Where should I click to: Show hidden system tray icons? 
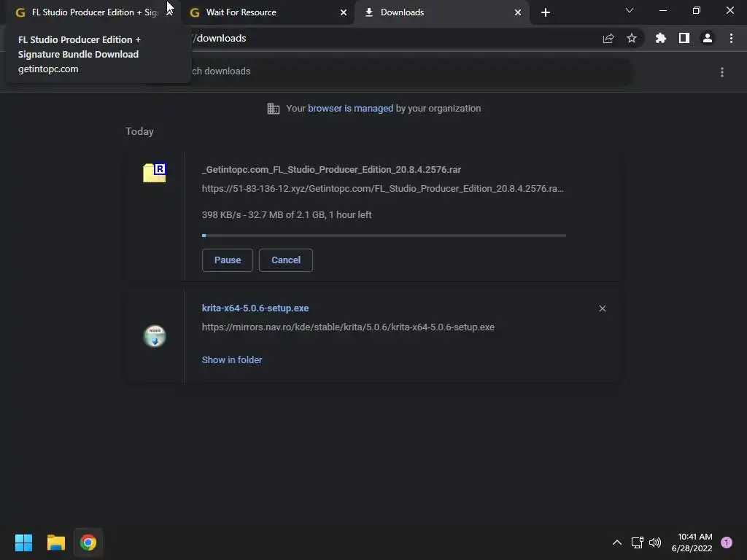point(617,542)
